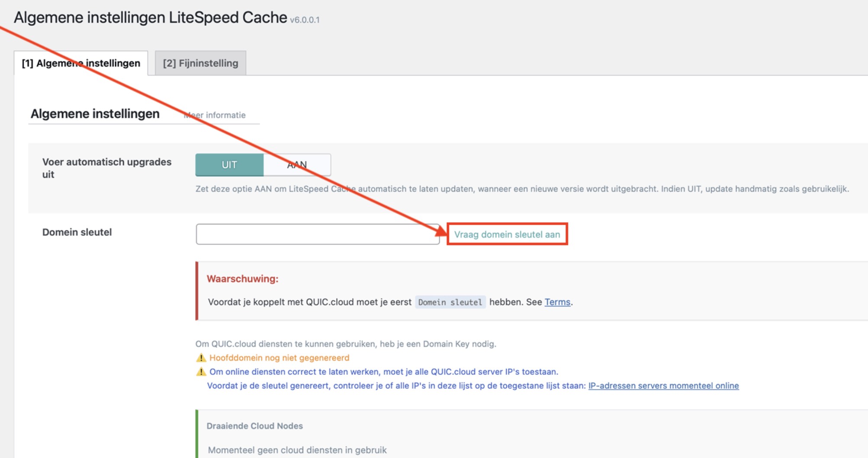Click the Draaiende Cloud Nodes heading
Viewport: 868px width, 458px height.
[x=254, y=426]
